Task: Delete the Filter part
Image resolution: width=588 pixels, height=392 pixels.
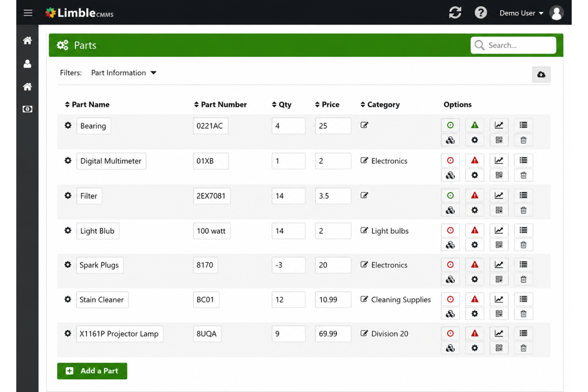Action: tap(523, 210)
